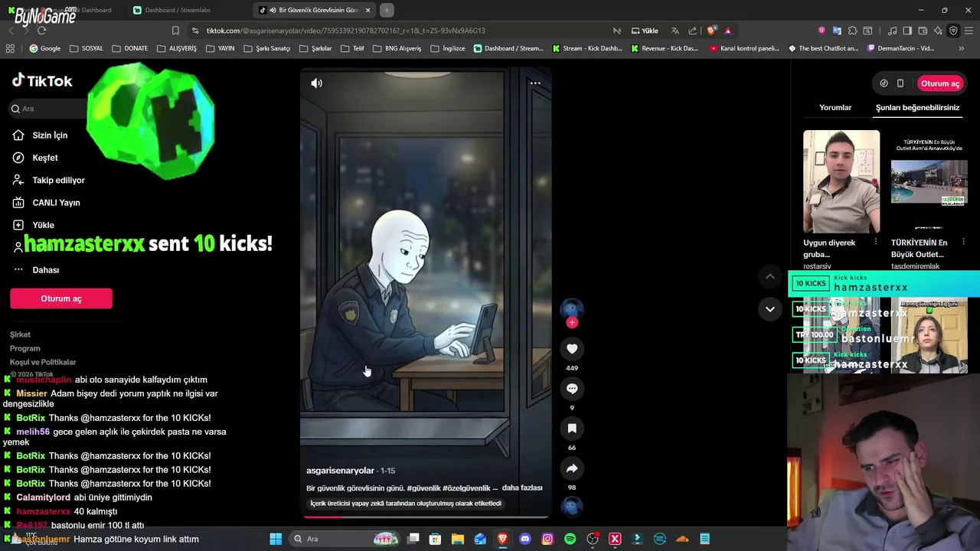The height and width of the screenshot is (551, 980).
Task: Open the restarsiv suggested video thumbnail
Action: [841, 181]
